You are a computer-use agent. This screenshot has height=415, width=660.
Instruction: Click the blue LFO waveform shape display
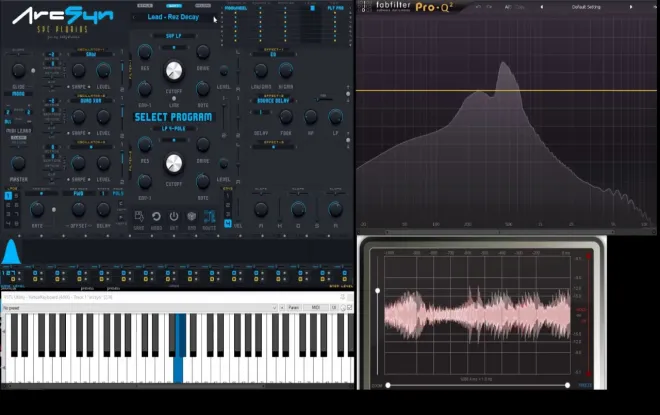11,252
